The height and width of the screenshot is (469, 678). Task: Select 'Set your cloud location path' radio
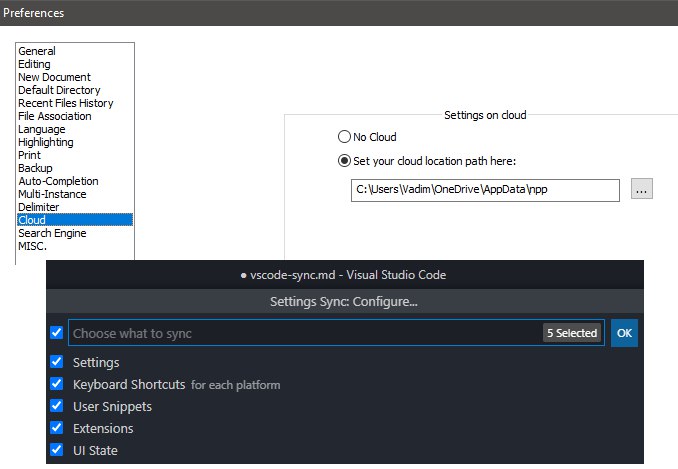click(345, 161)
